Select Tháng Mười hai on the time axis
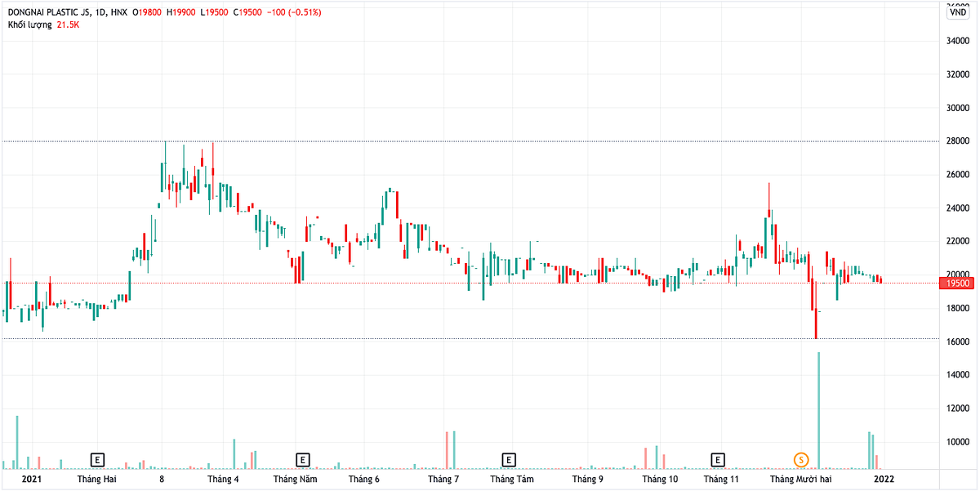 [801, 479]
